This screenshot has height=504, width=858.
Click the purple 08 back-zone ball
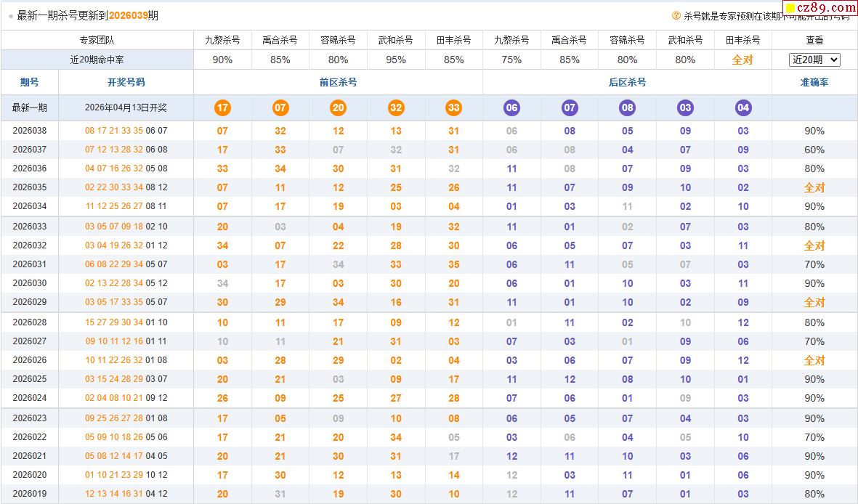click(x=628, y=108)
